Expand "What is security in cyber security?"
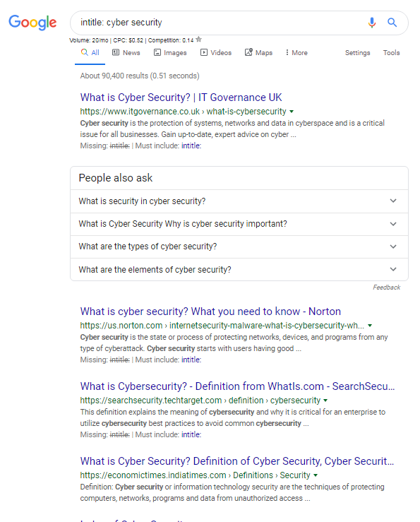 click(239, 201)
